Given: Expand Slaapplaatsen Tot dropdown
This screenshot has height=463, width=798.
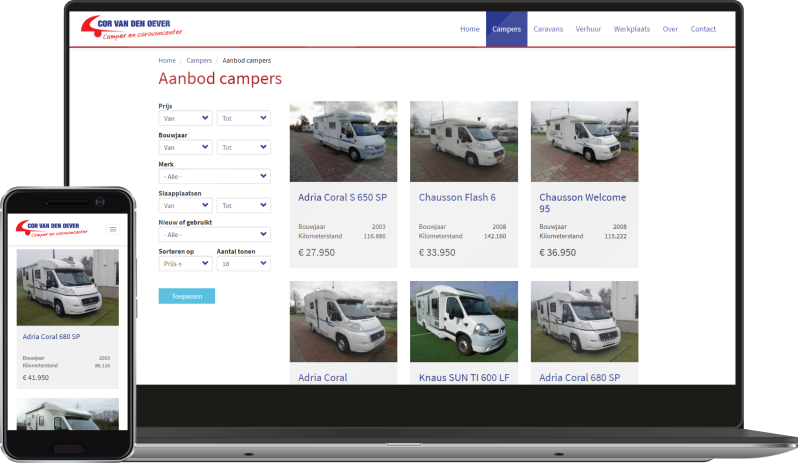Looking at the screenshot, I should click(x=244, y=205).
